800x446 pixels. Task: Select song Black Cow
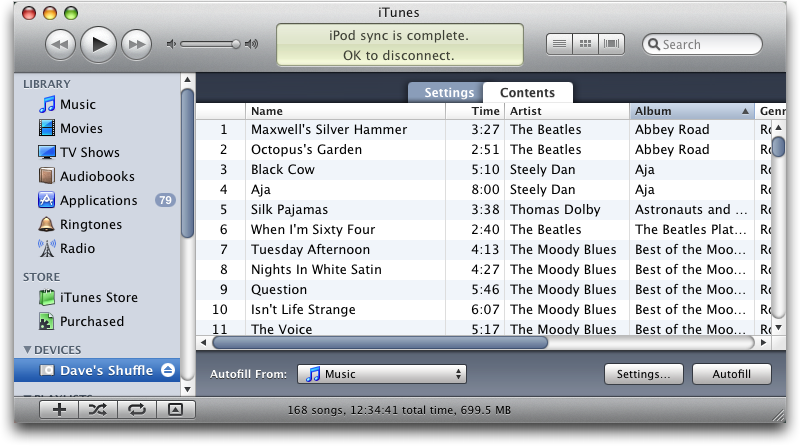283,169
